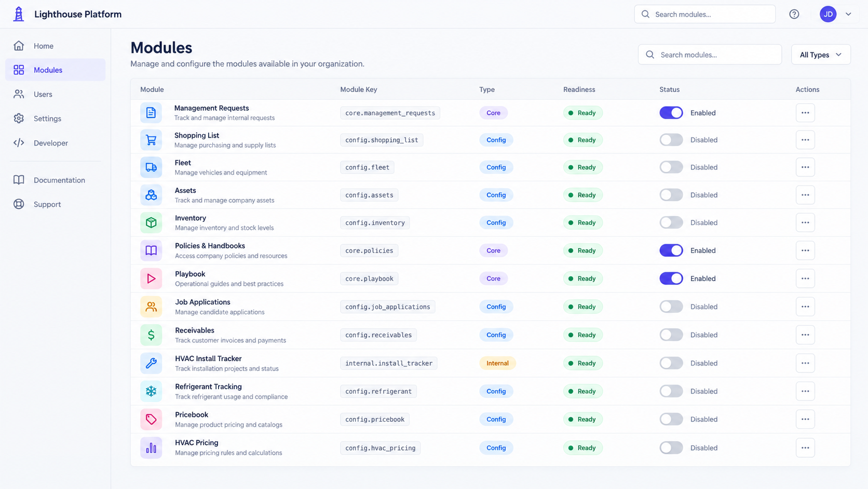Image resolution: width=868 pixels, height=489 pixels.
Task: Click the Fleet truck icon
Action: pyautogui.click(x=151, y=167)
